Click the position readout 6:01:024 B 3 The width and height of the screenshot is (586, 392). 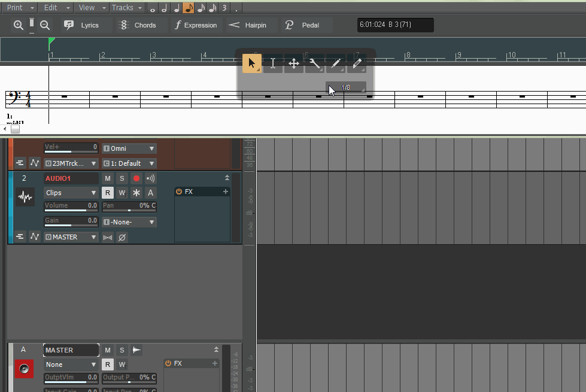pos(396,25)
